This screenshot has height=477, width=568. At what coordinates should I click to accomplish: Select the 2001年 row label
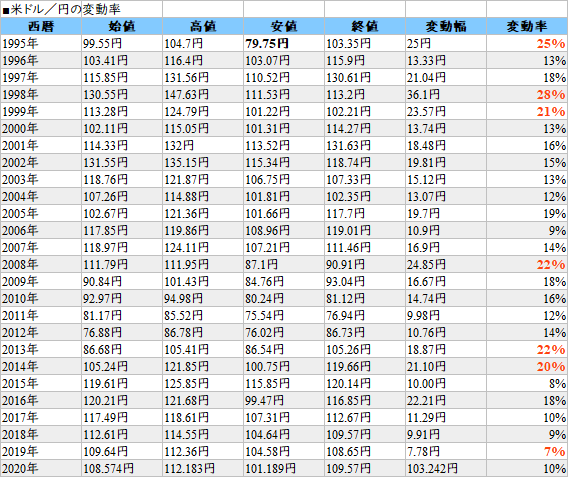(20, 146)
